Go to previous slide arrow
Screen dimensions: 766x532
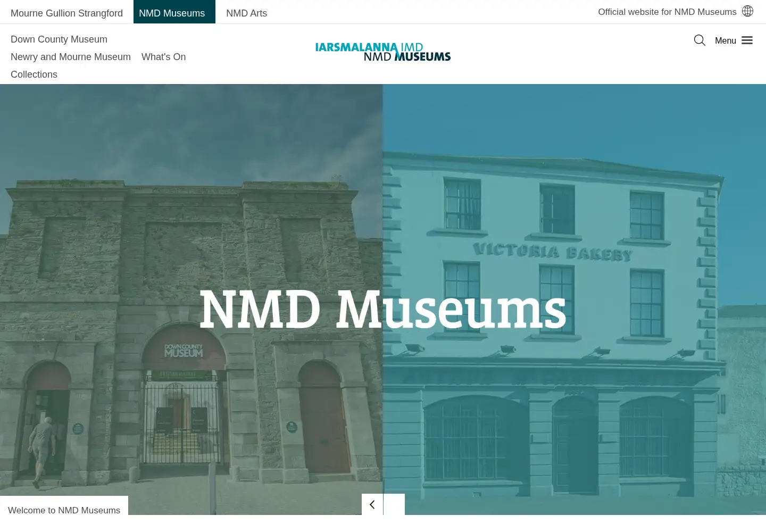click(x=372, y=504)
